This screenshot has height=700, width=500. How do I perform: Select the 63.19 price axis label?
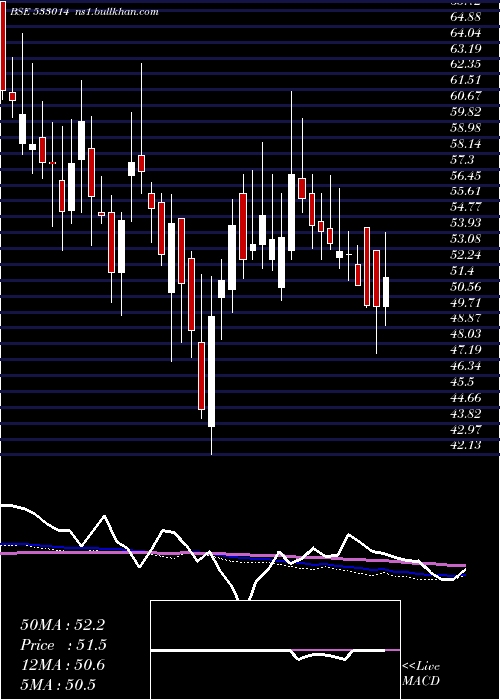(x=466, y=49)
